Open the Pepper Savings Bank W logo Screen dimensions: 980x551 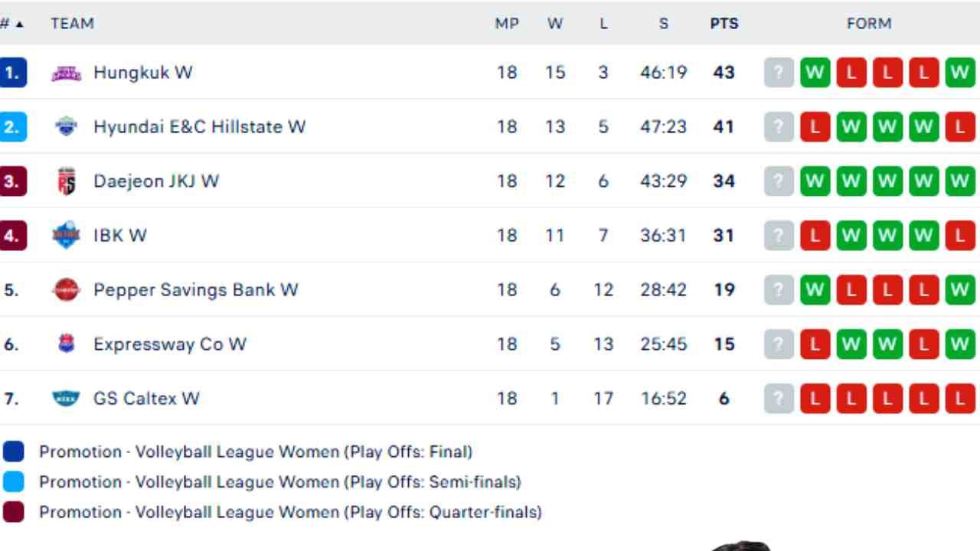click(67, 289)
